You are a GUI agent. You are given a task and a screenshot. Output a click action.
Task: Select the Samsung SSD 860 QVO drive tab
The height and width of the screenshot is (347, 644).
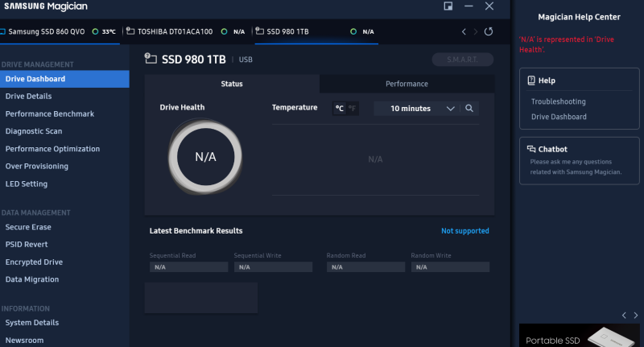60,31
